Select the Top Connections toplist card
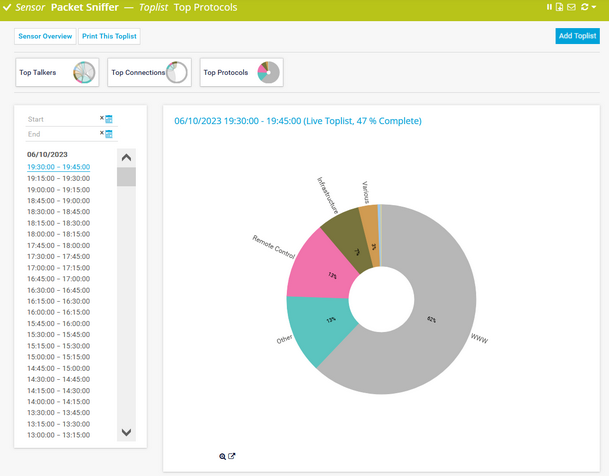The width and height of the screenshot is (609, 476). (149, 72)
